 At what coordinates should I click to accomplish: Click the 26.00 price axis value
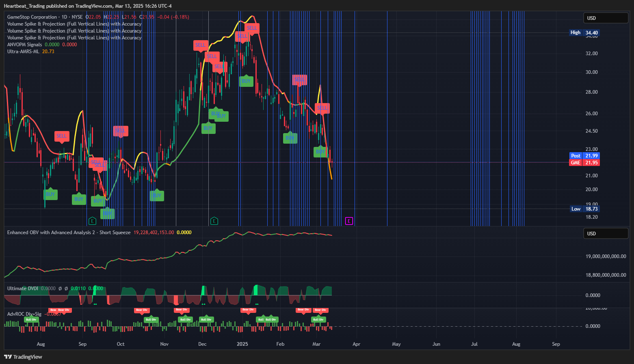591,114
